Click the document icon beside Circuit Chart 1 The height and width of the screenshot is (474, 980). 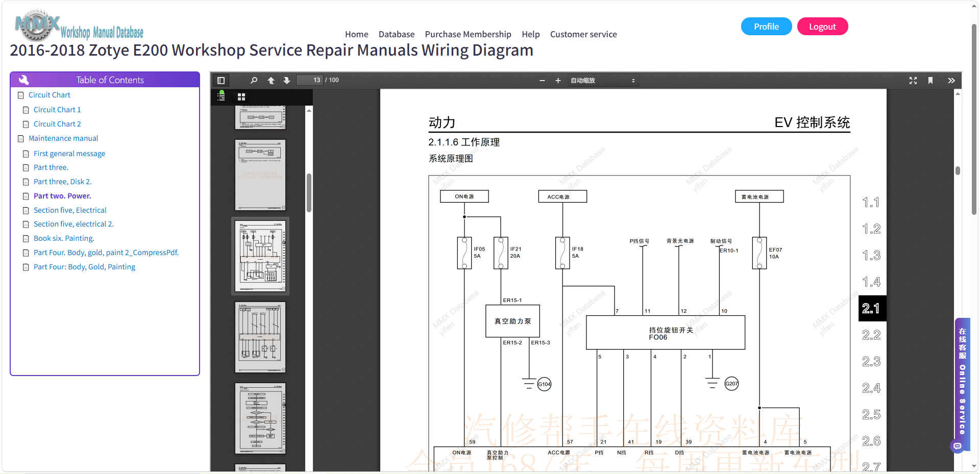click(x=26, y=110)
